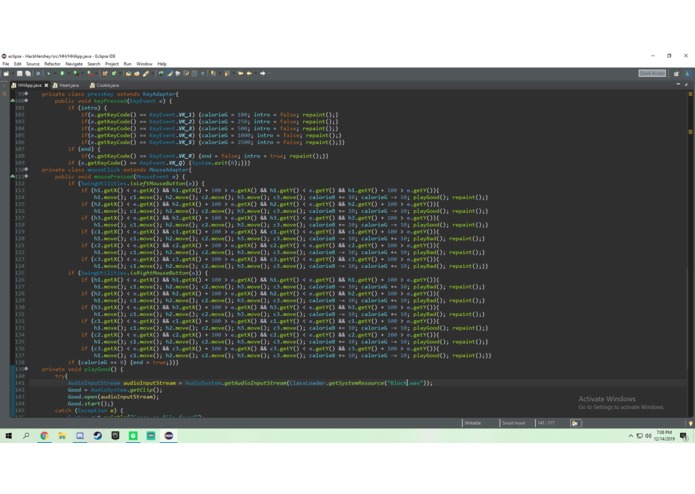This screenshot has width=695, height=494.
Task: Click the New file toolbar icon
Action: [6, 73]
